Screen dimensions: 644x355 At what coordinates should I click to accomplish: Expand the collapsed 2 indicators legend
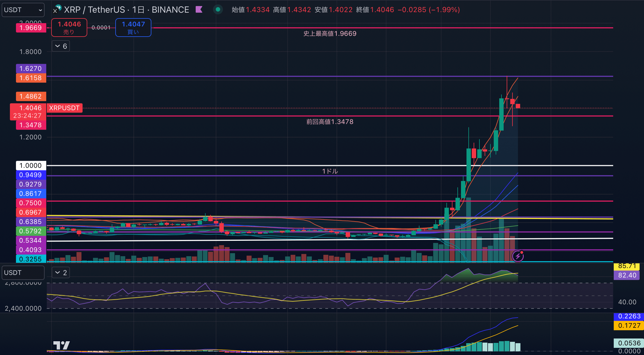(x=61, y=273)
